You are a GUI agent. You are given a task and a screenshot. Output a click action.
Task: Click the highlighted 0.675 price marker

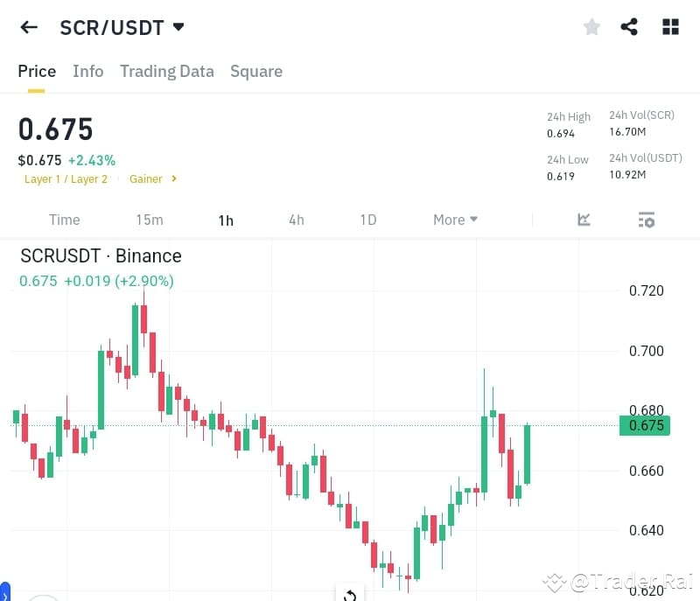pos(645,425)
